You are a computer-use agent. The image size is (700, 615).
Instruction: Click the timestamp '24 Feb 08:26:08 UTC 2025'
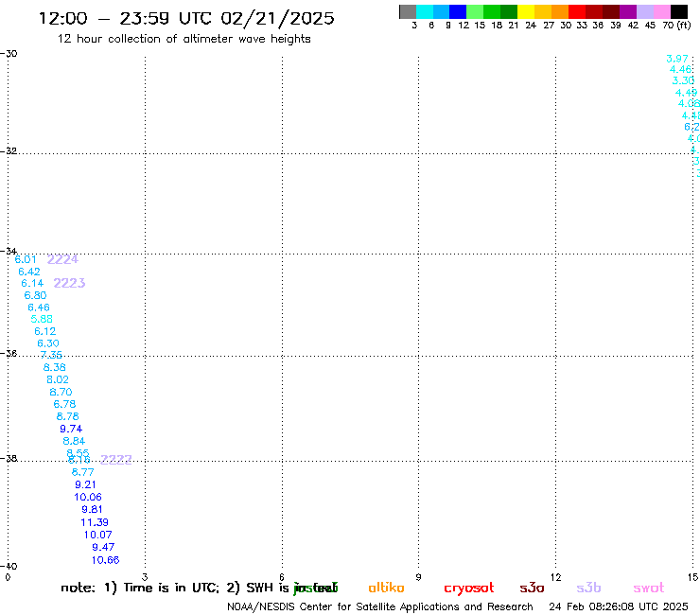tap(619, 607)
